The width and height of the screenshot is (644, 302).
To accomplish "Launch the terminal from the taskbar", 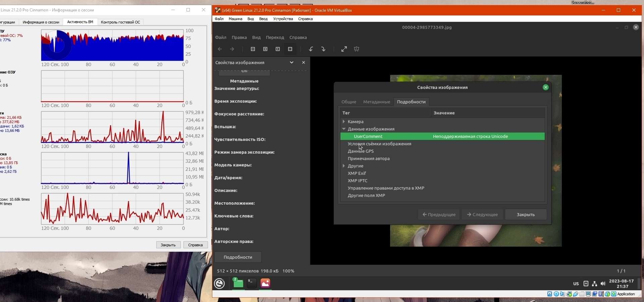I will point(252,284).
